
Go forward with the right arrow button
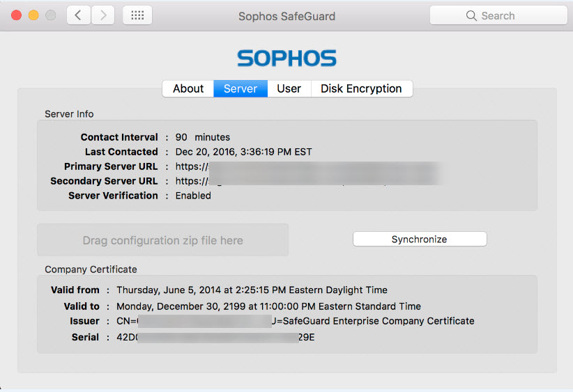click(103, 15)
